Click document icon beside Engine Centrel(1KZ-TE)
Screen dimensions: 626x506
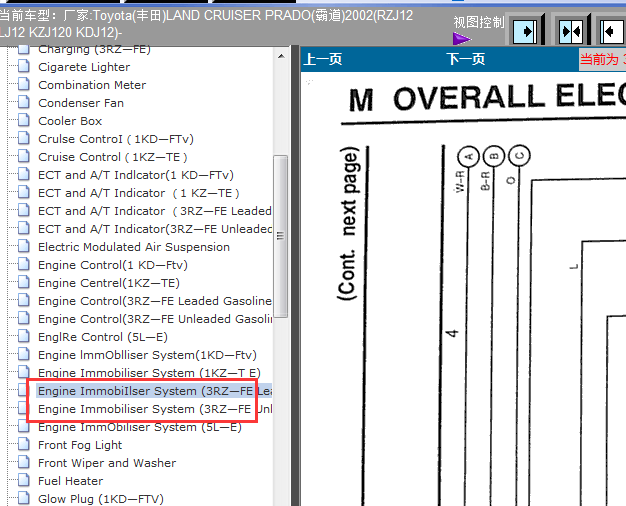(24, 282)
